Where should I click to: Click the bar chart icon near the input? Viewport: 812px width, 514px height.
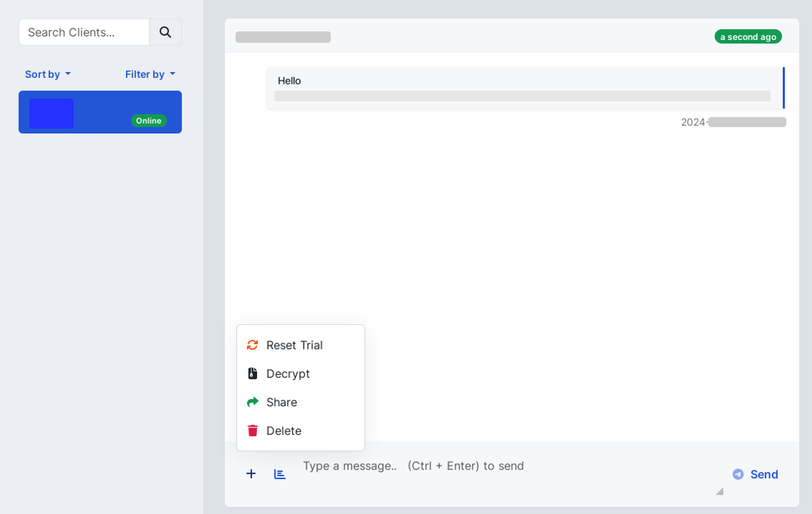pyautogui.click(x=280, y=474)
